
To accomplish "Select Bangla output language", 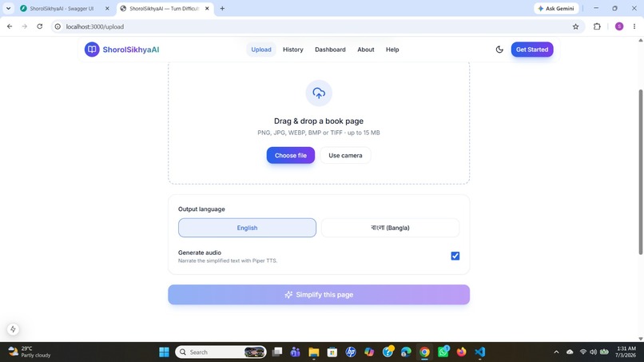I will [390, 228].
